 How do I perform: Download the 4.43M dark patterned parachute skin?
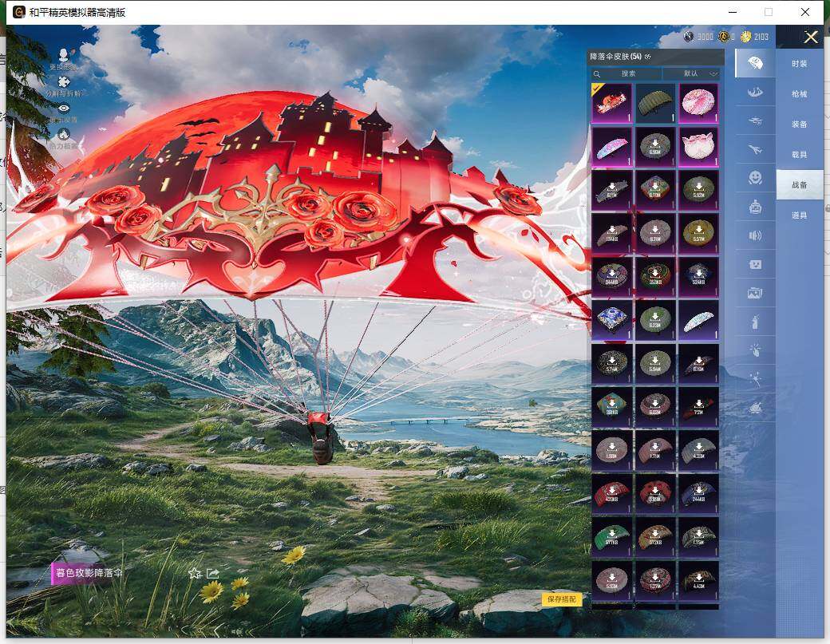tap(698, 580)
